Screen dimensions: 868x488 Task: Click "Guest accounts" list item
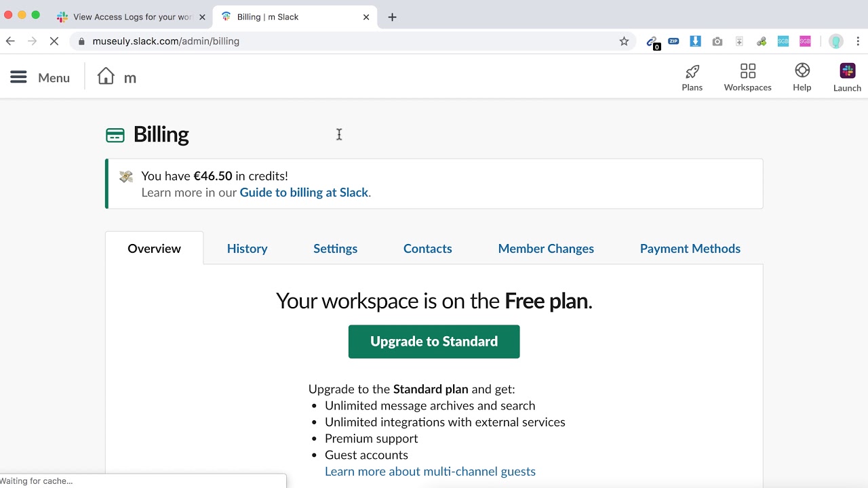[366, 455]
